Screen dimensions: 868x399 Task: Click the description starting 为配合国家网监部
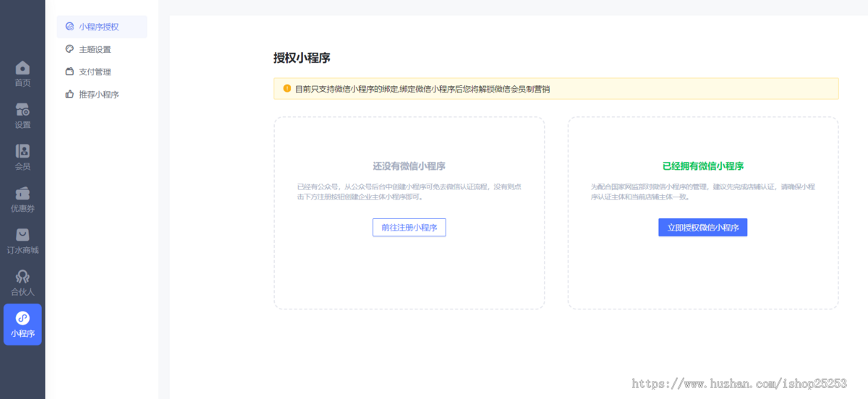[x=703, y=192]
